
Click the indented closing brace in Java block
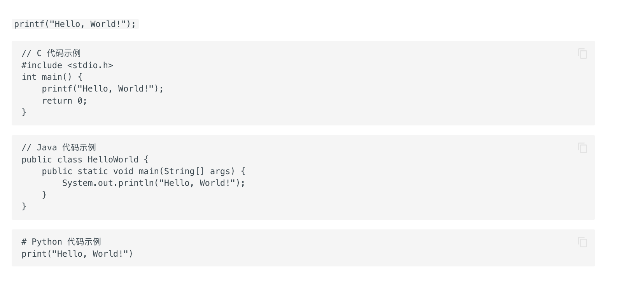tap(44, 195)
